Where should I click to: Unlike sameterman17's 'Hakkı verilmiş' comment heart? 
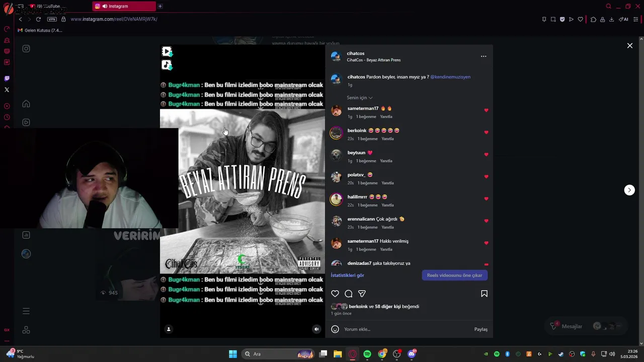coord(486,243)
